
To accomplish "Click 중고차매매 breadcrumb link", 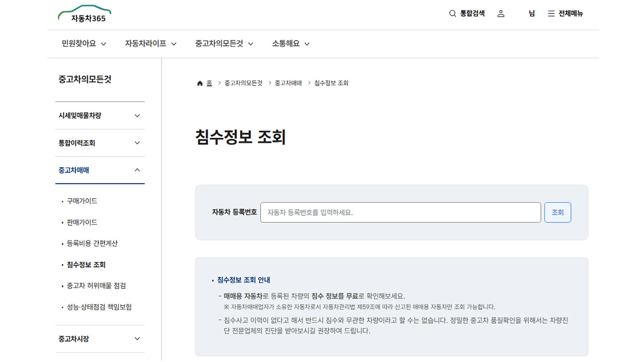I will click(288, 83).
